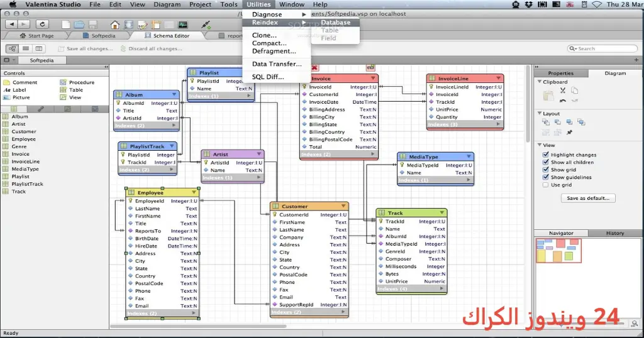Open the SQL Editor toolbar icon
644x338 pixels.
click(x=142, y=25)
